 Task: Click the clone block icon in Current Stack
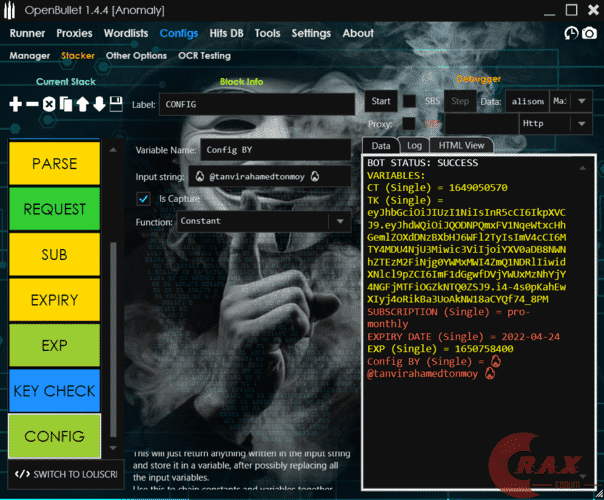(x=65, y=104)
